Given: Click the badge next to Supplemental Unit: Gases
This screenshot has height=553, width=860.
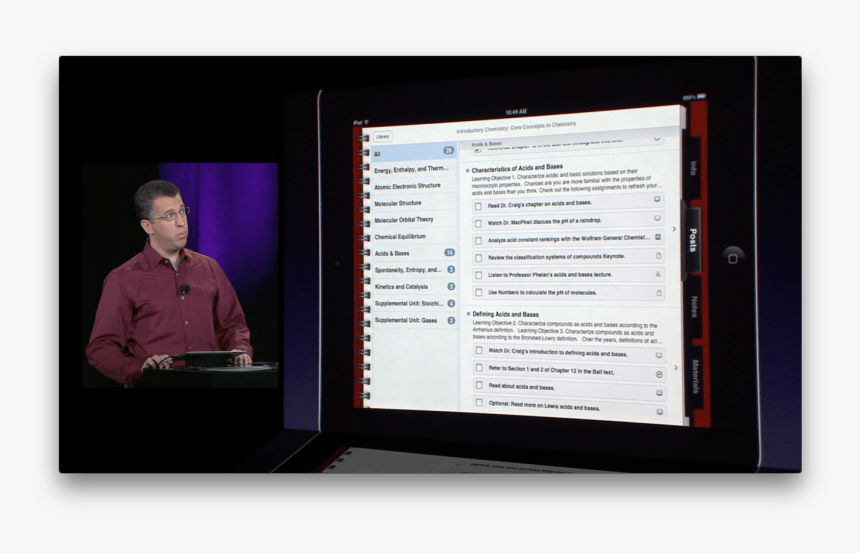Looking at the screenshot, I should coord(451,320).
